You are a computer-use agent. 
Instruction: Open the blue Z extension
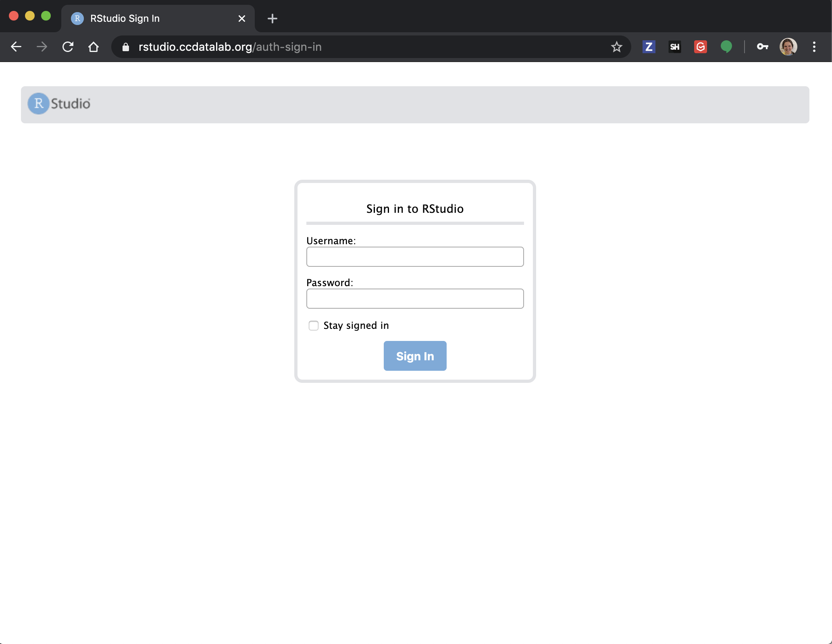(649, 47)
